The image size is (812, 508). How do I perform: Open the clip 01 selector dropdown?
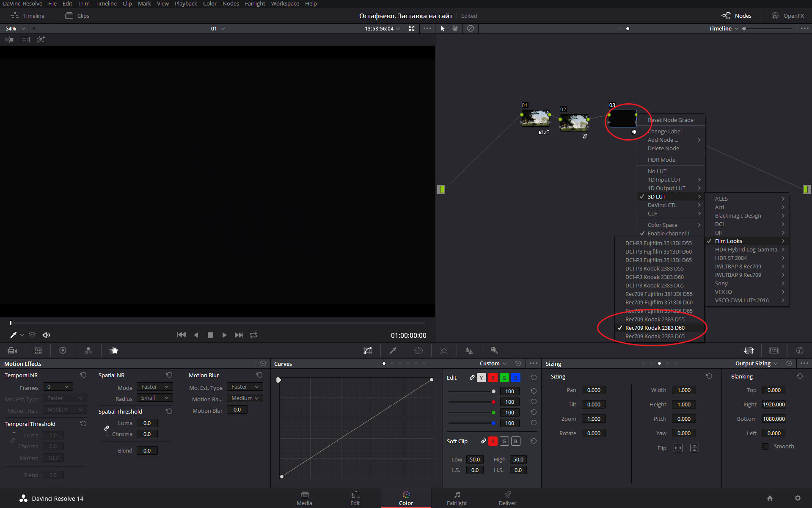[x=217, y=28]
